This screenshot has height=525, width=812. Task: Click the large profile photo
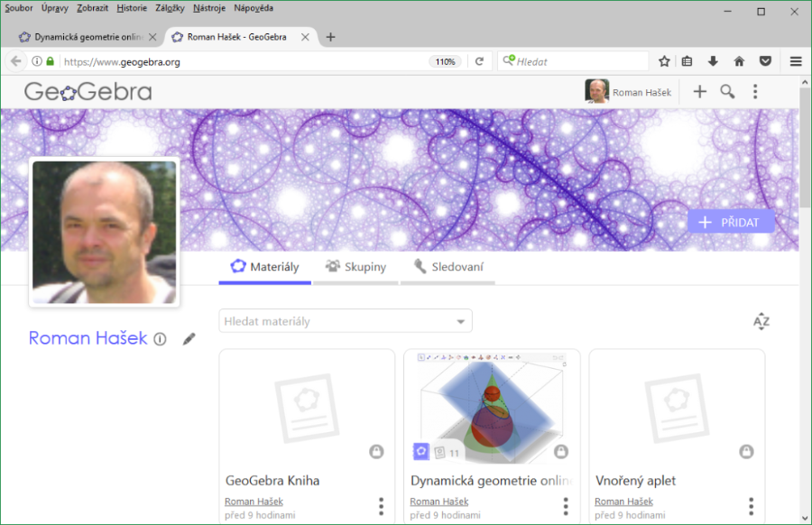point(104,232)
